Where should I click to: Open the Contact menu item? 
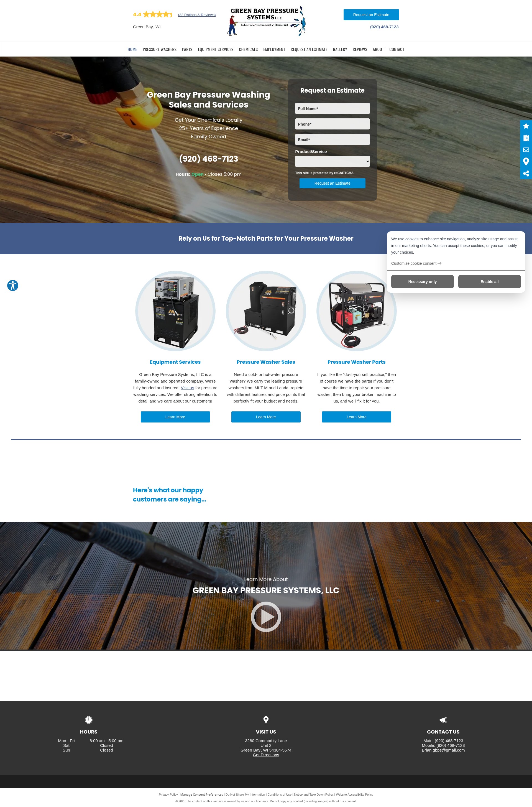pyautogui.click(x=397, y=50)
